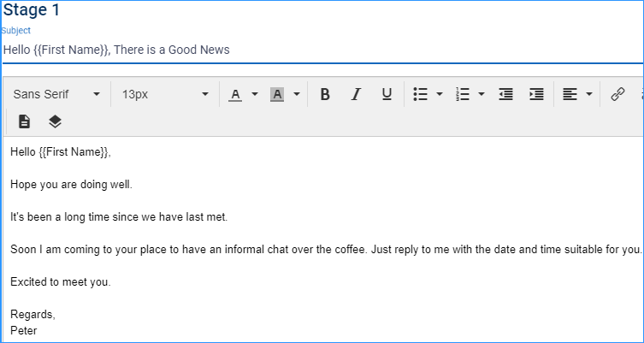
Task: Expand the alignment options arrow
Action: pyautogui.click(x=589, y=94)
